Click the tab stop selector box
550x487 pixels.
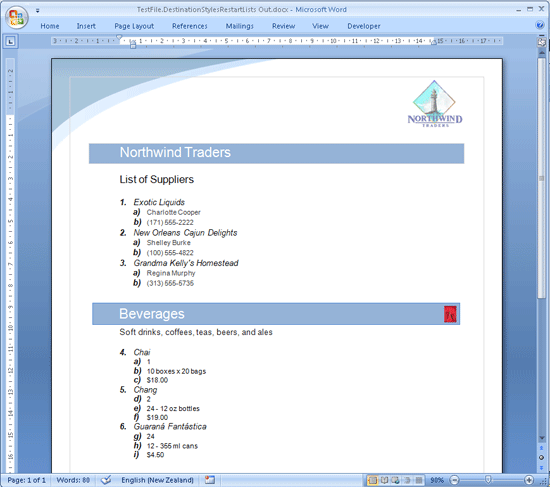pos(10,41)
